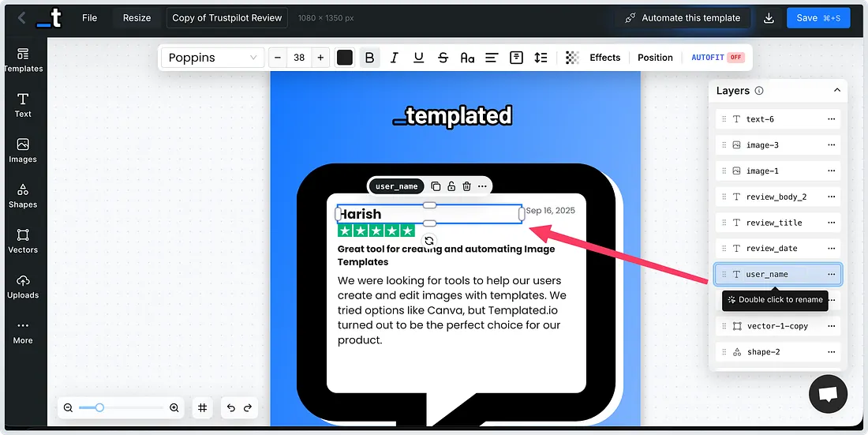The width and height of the screenshot is (868, 435).
Task: Toggle the canvas grid
Action: click(203, 408)
